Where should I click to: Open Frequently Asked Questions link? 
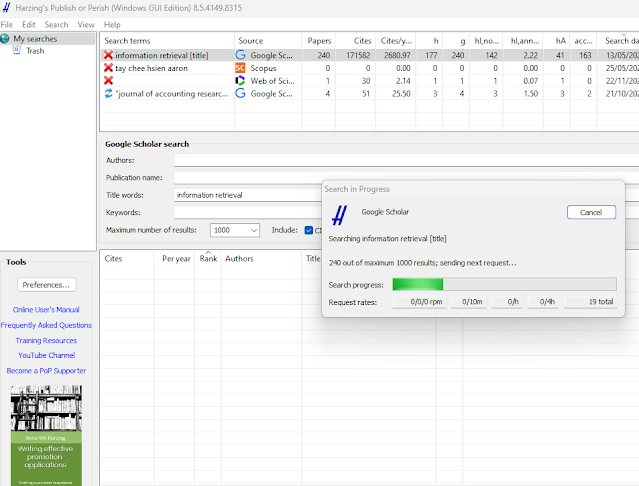tap(46, 325)
